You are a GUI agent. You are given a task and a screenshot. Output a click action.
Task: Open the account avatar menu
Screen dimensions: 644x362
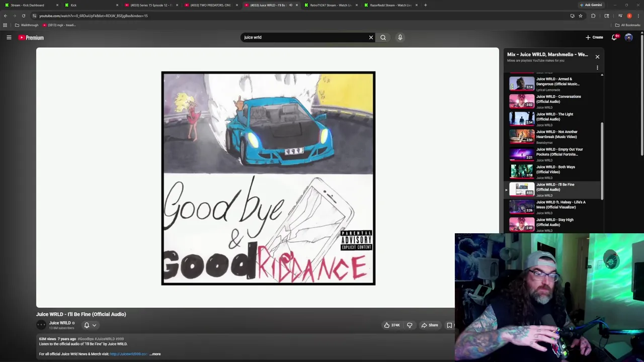[628, 37]
